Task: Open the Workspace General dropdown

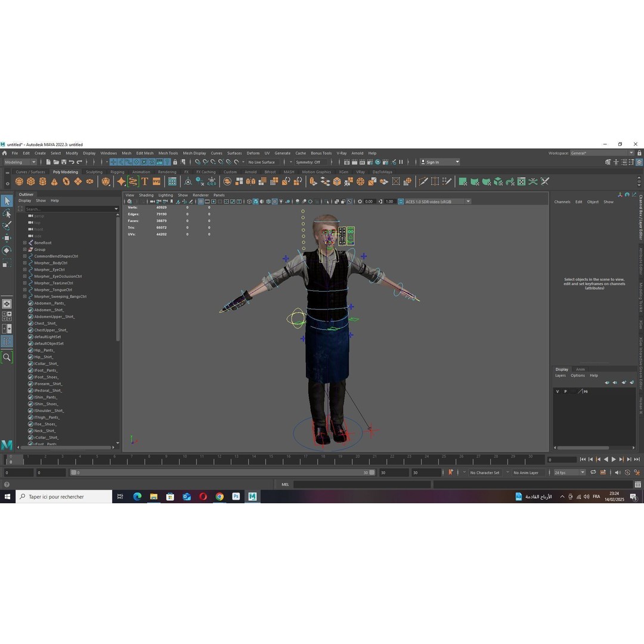Action: point(602,153)
